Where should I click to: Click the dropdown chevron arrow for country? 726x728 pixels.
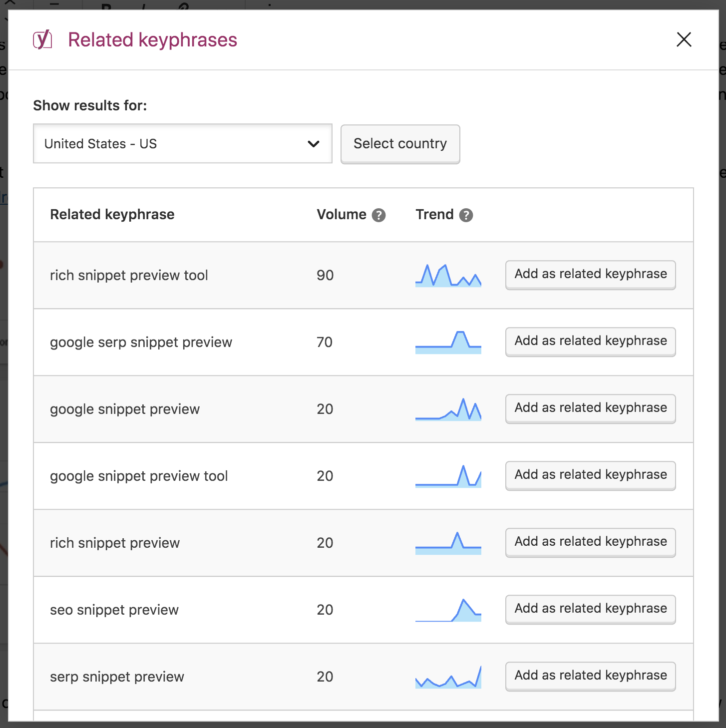pos(314,144)
